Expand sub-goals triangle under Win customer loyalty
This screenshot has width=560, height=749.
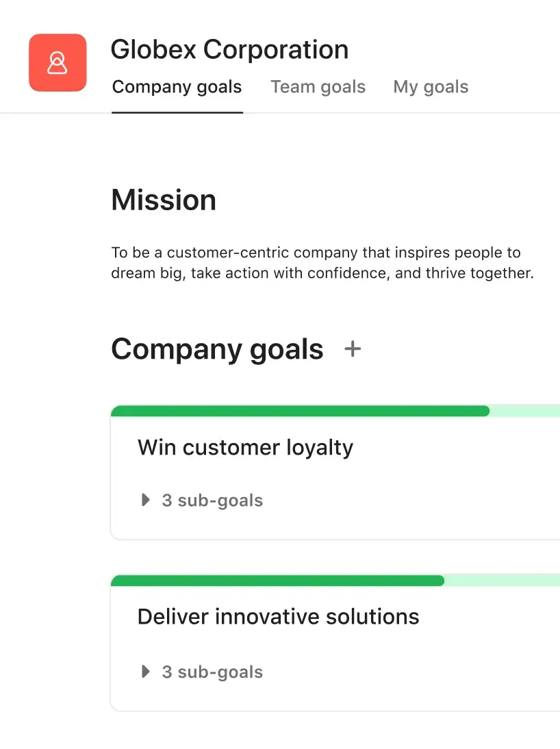point(145,500)
